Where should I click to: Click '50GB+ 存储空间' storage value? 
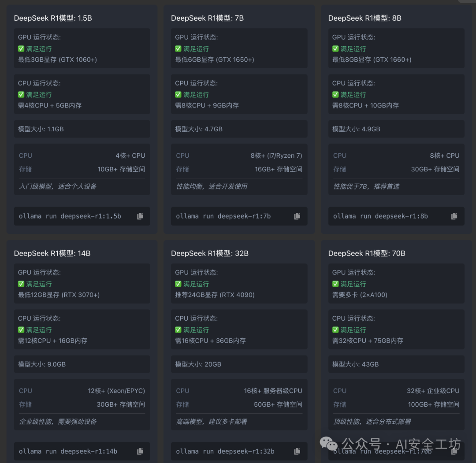pos(278,404)
